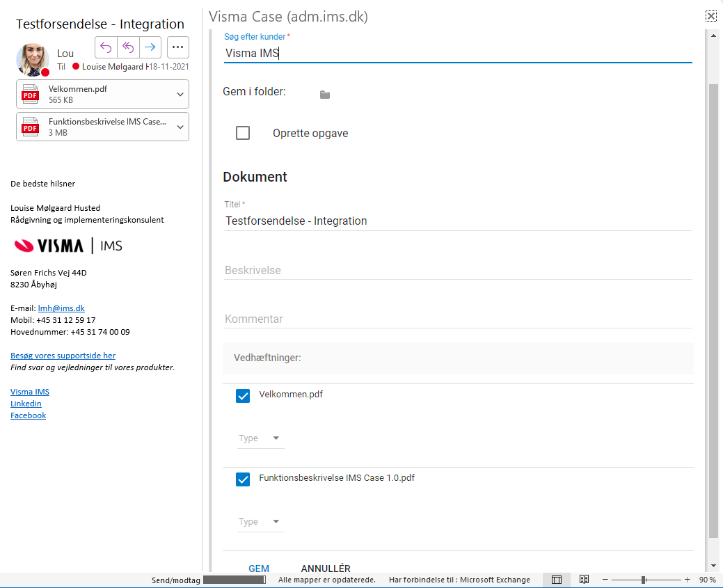Image resolution: width=723 pixels, height=588 pixels.
Task: Open the Facebook link
Action: point(28,415)
